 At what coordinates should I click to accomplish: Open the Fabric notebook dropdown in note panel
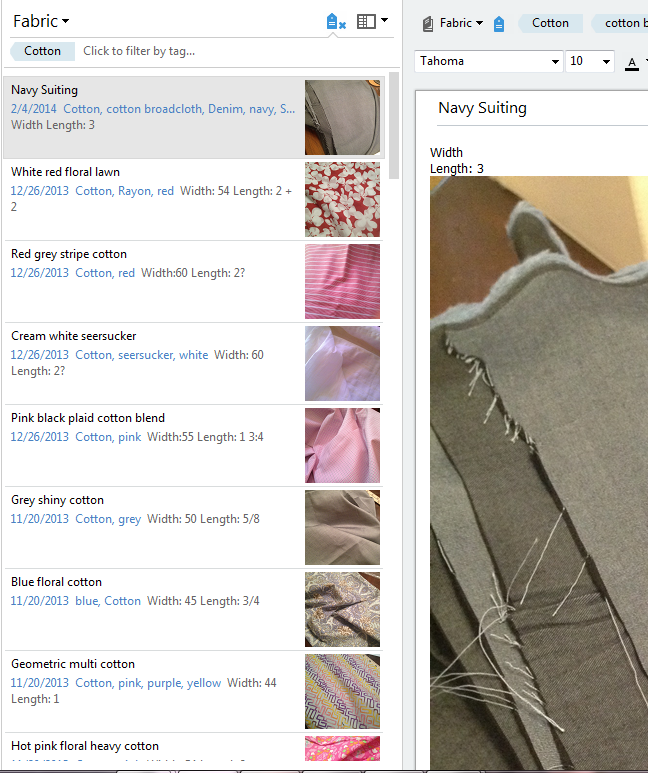click(x=461, y=23)
